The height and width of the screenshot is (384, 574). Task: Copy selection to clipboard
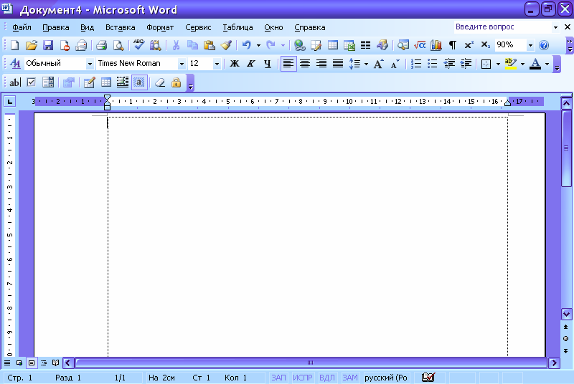pos(192,45)
